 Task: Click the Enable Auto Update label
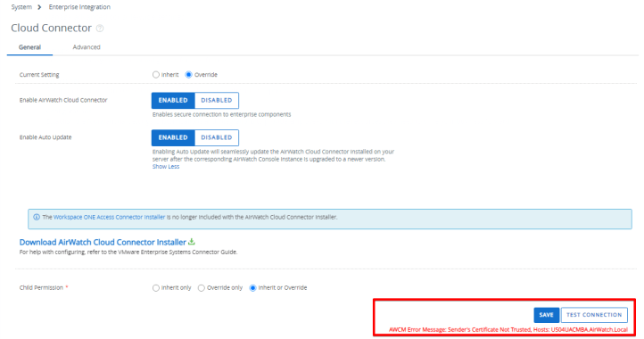(45, 137)
